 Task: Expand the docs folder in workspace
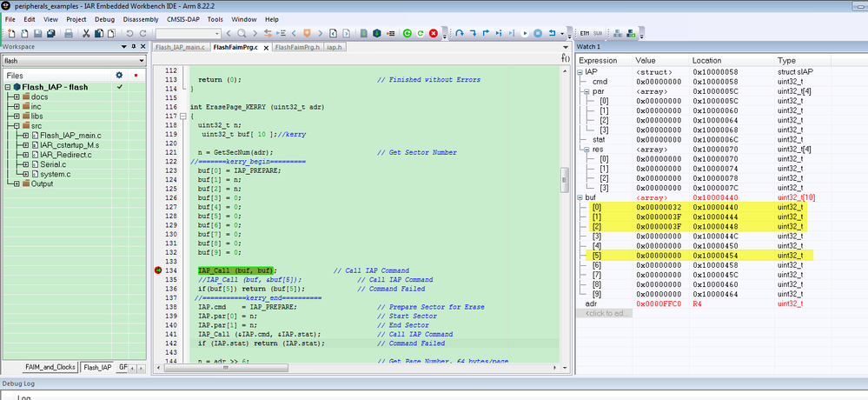pos(17,97)
